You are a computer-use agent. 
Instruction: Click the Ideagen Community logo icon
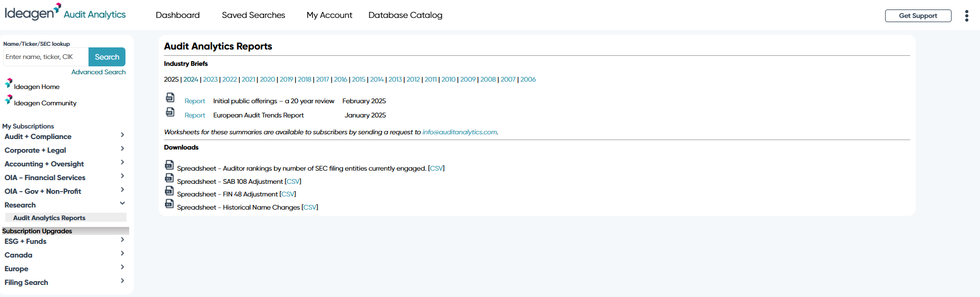coord(8,100)
